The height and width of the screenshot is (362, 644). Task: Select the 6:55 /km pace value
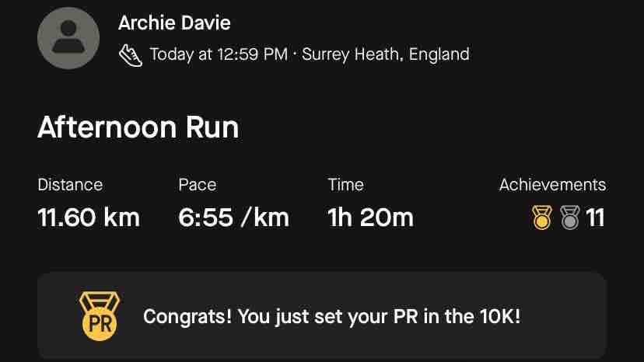[233, 217]
